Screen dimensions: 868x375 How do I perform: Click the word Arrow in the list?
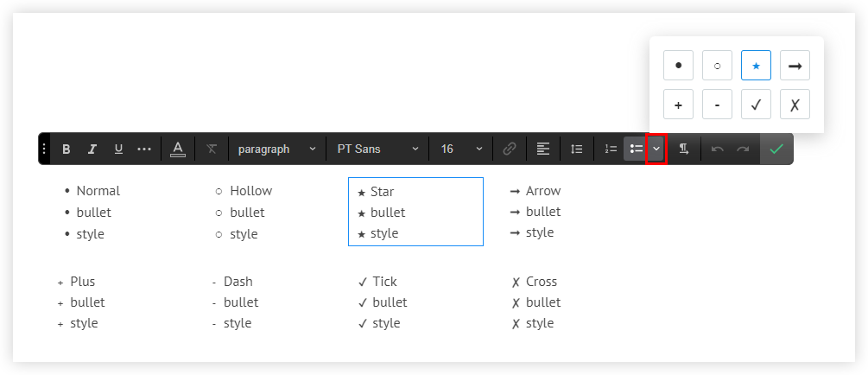(x=543, y=191)
